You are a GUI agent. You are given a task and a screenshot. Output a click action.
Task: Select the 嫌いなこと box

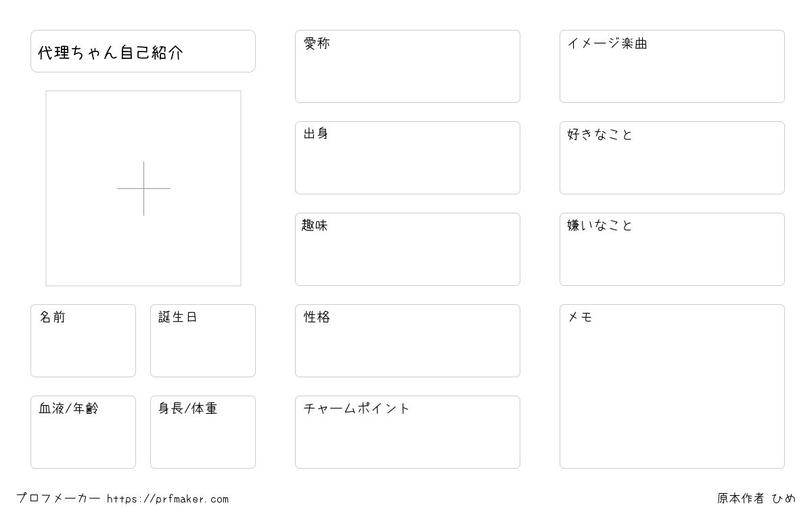point(672,249)
